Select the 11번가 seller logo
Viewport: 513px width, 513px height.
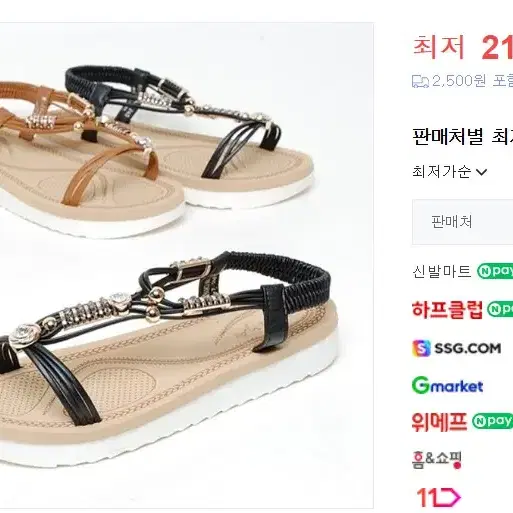pos(439,498)
